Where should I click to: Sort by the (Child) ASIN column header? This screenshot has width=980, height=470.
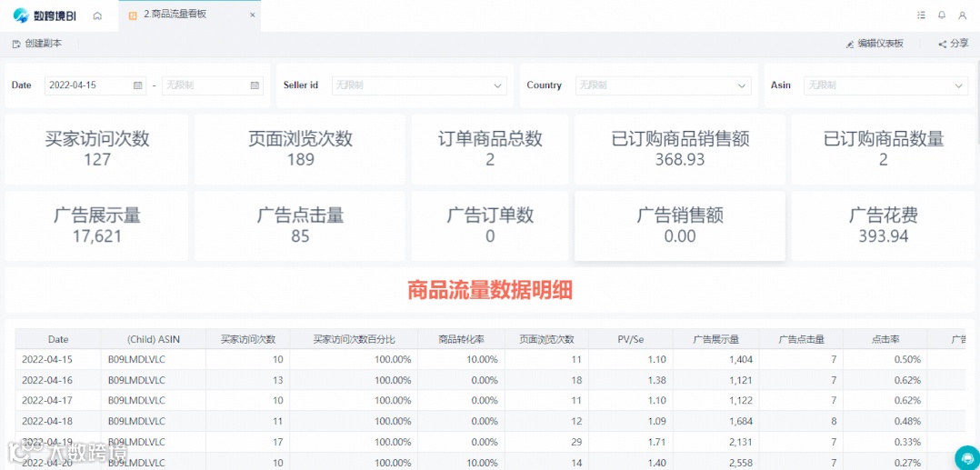(153, 339)
